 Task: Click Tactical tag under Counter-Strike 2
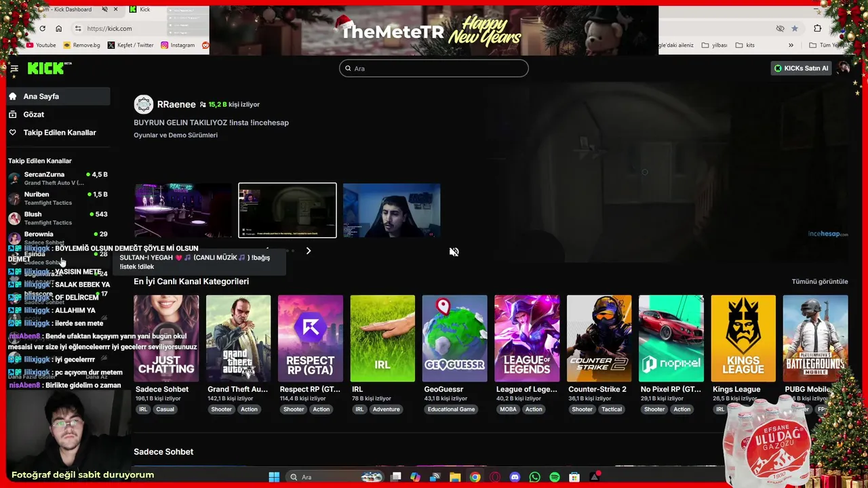[611, 409]
